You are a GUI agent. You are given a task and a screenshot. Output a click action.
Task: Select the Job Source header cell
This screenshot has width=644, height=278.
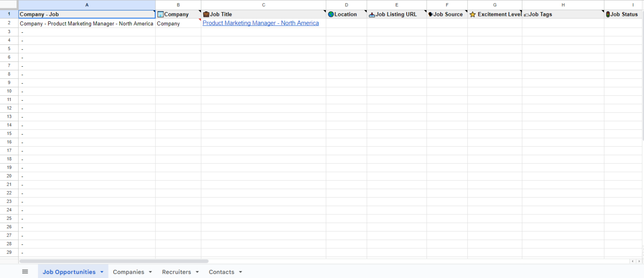pyautogui.click(x=447, y=14)
